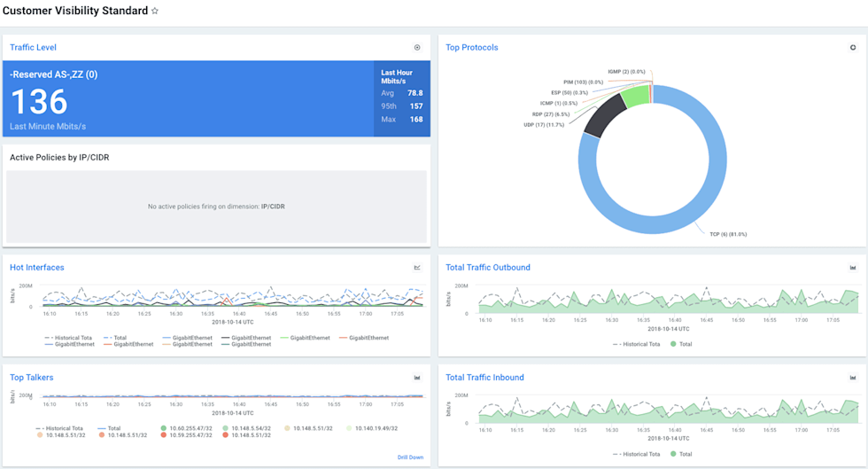868x469 pixels.
Task: Favorite the Customer Visibility Standard dashboard with the star
Action: 155,11
